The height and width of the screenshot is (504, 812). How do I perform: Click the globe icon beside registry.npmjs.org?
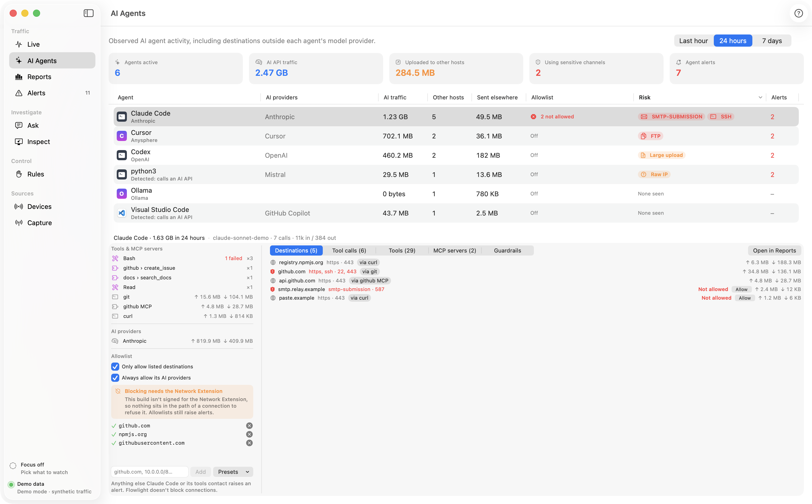click(273, 263)
